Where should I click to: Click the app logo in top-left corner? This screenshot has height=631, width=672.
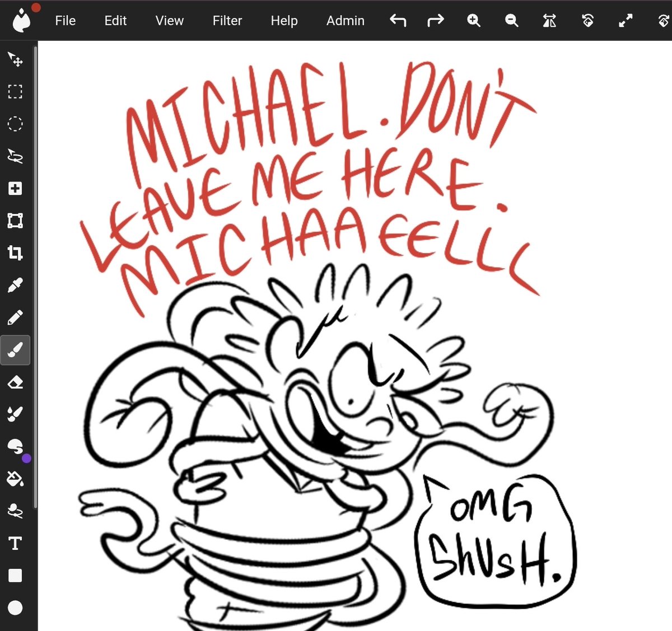click(22, 21)
